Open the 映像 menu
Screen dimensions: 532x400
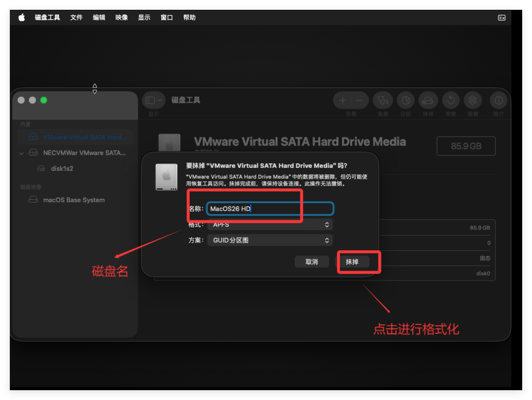tap(122, 17)
